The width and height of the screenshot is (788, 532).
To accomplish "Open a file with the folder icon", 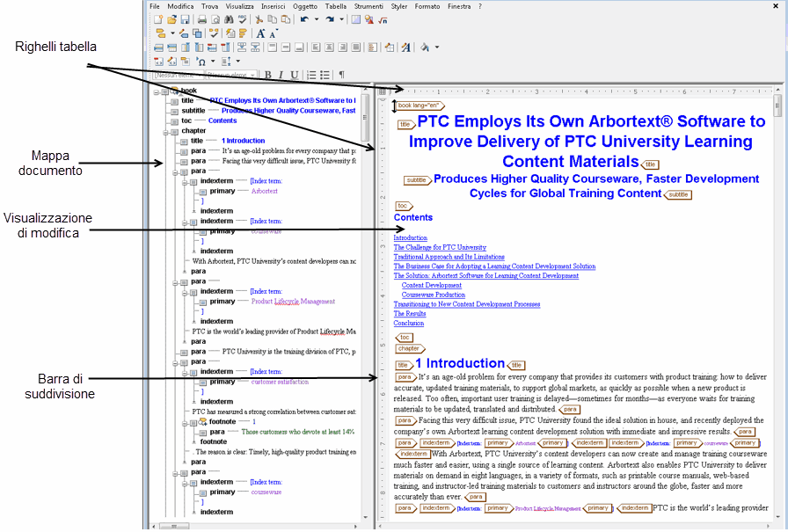I will (x=171, y=19).
